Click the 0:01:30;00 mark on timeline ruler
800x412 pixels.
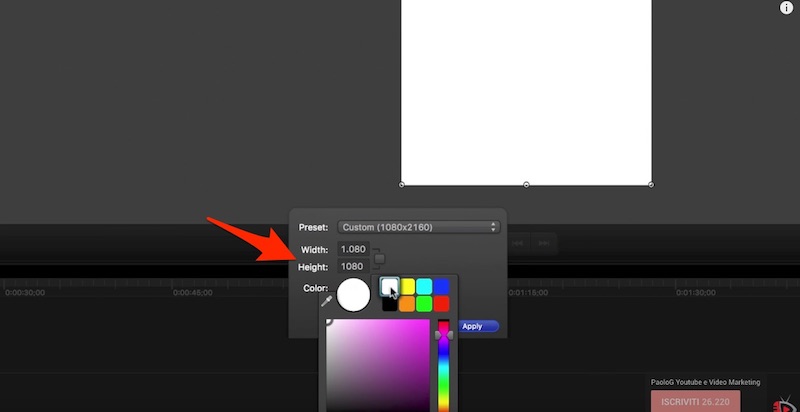[x=696, y=293]
